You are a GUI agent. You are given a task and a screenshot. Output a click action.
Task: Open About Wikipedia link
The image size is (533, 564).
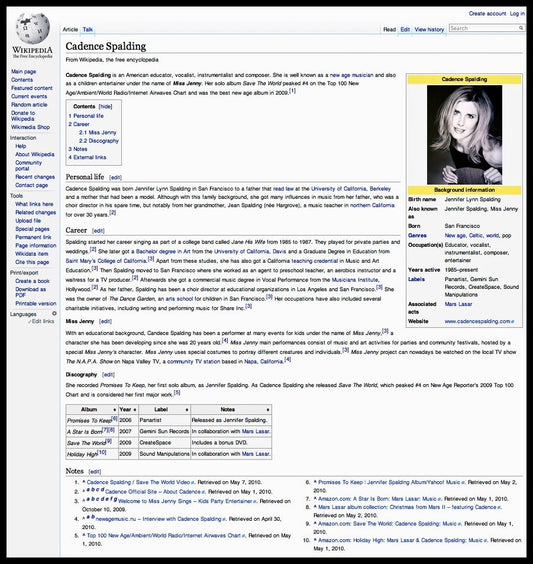(x=35, y=154)
